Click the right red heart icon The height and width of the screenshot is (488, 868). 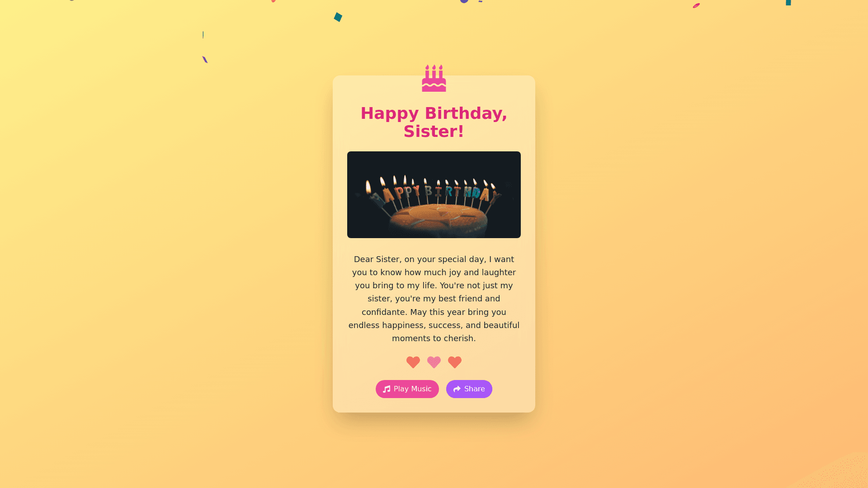click(455, 362)
